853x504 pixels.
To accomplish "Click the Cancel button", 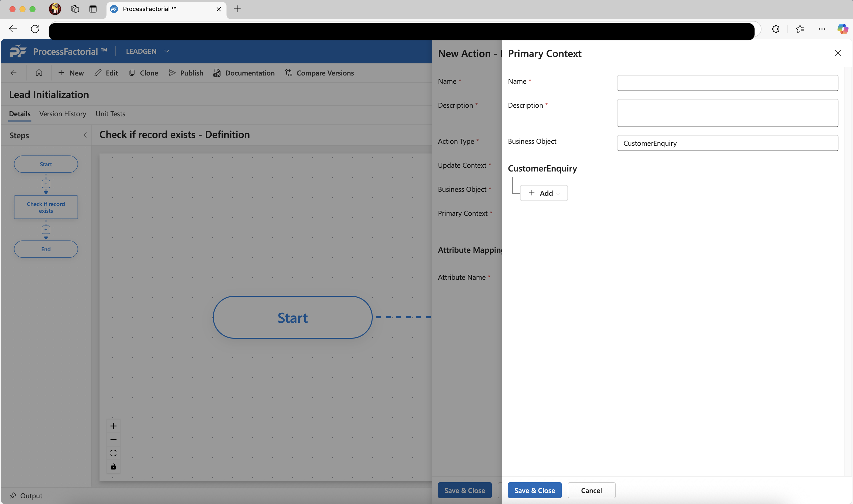I will (x=591, y=490).
